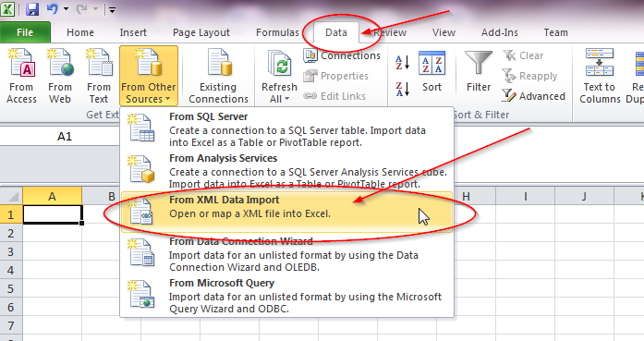Open workbook Connections
644x341 pixels.
click(342, 55)
